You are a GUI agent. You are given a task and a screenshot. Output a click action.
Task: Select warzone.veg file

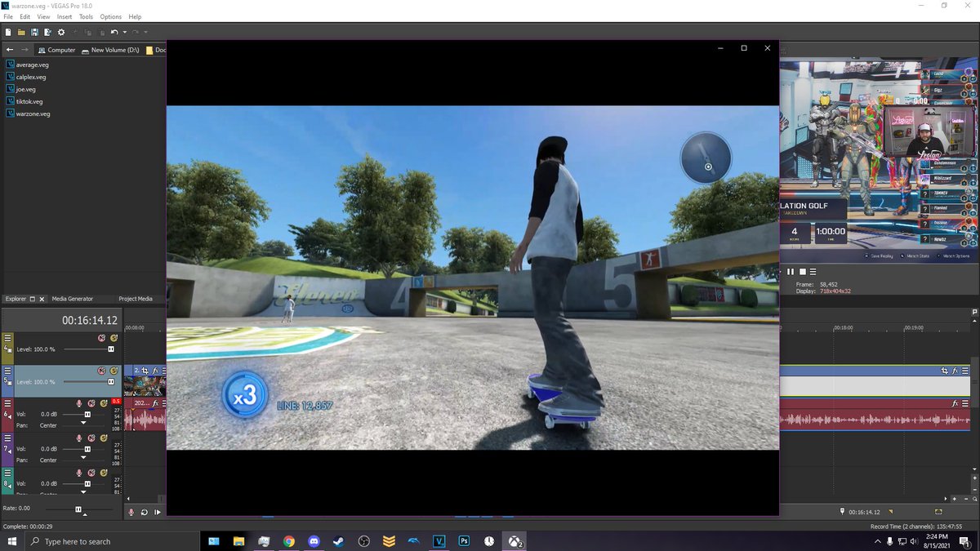pyautogui.click(x=28, y=113)
